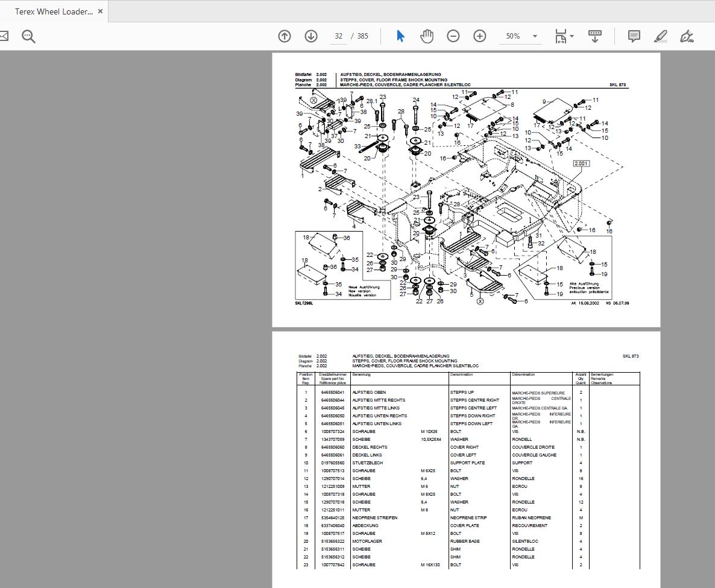
Task: Click the read mode keyboard download icon
Action: [x=594, y=36]
